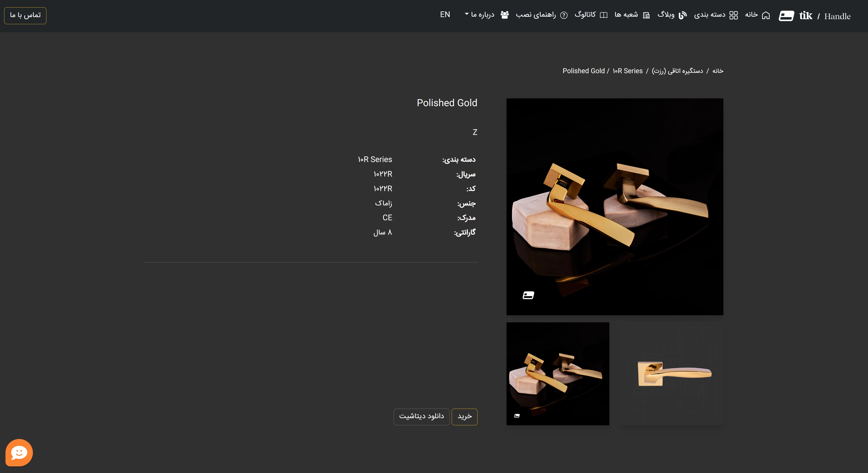Select the two-handles-on-stone thumbnail
This screenshot has width=868, height=473.
coord(558,374)
